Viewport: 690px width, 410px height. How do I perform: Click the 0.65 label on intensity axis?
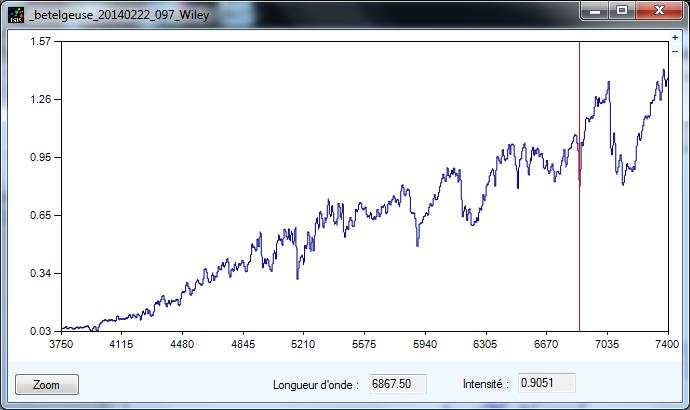tap(40, 215)
